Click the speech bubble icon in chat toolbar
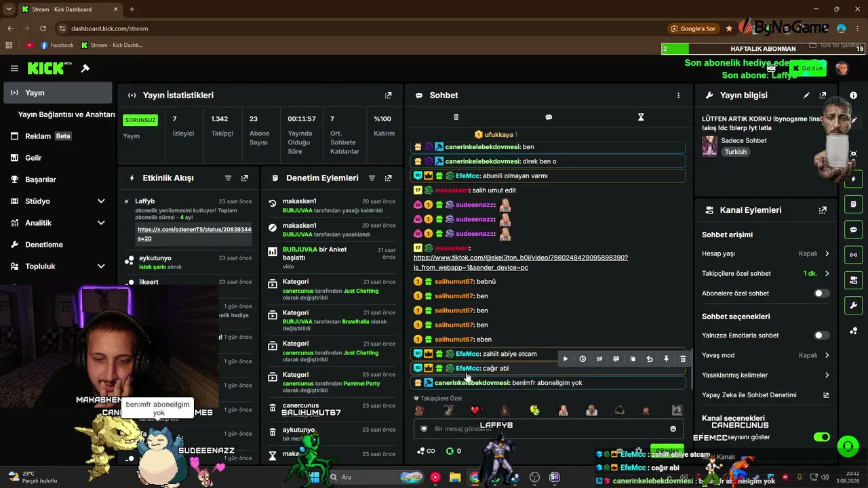 pos(549,117)
